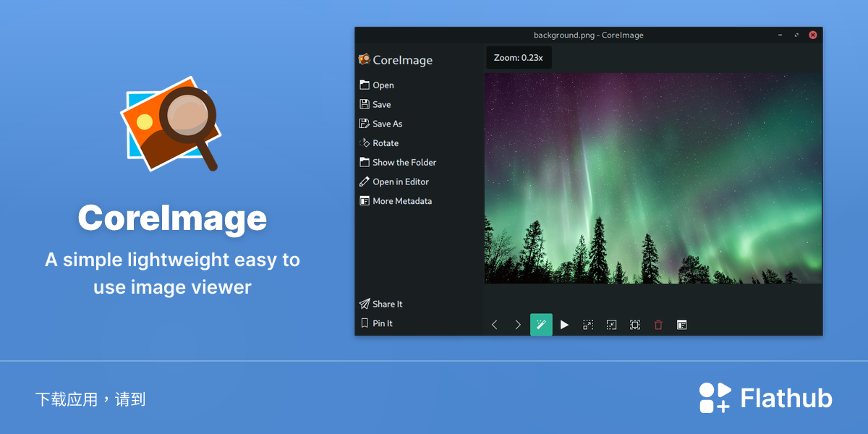Click the 下载应用，请到 text

click(90, 399)
